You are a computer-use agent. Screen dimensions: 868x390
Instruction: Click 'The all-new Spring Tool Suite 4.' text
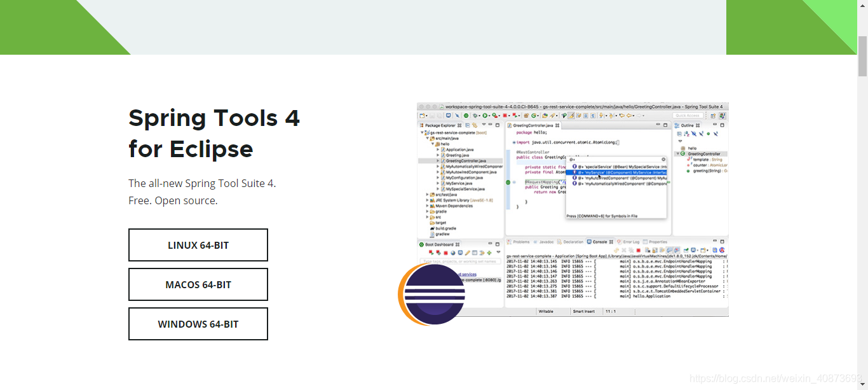pos(202,183)
